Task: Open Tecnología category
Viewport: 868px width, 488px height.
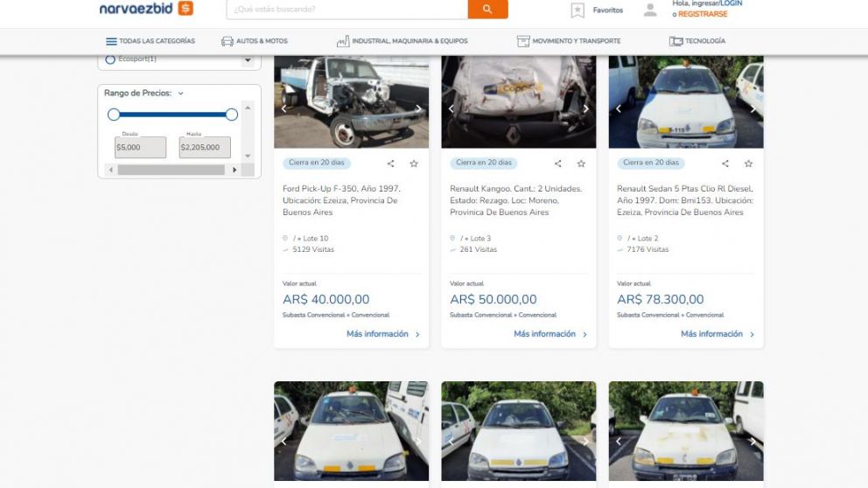Action: click(x=697, y=41)
